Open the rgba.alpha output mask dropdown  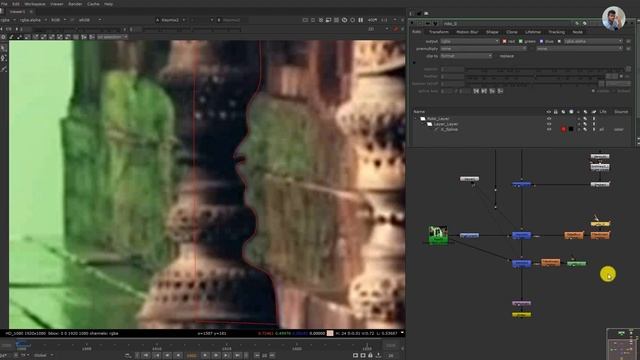(593, 41)
